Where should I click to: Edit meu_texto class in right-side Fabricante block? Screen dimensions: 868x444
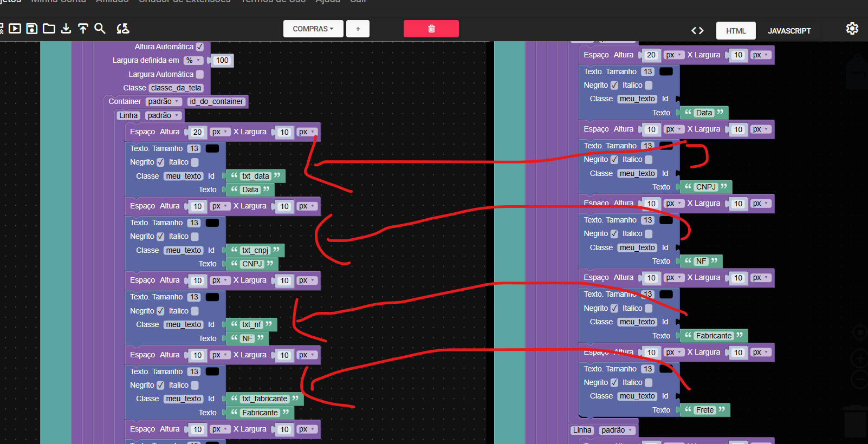tap(637, 322)
